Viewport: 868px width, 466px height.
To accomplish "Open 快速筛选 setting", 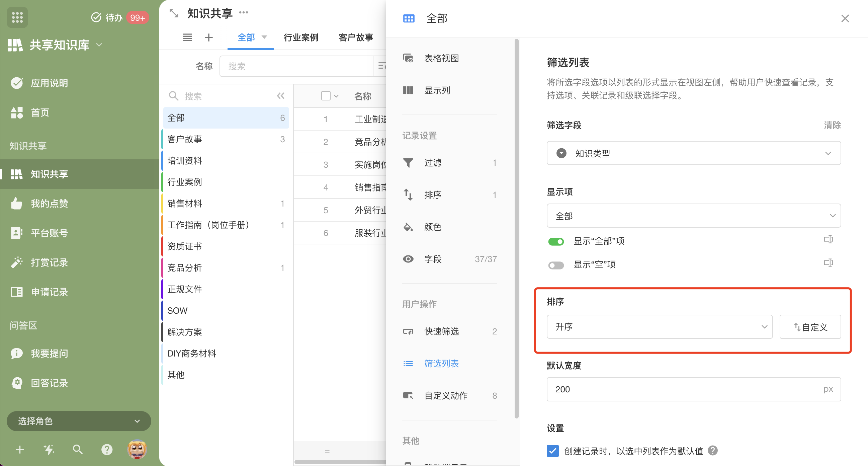I will point(449,331).
